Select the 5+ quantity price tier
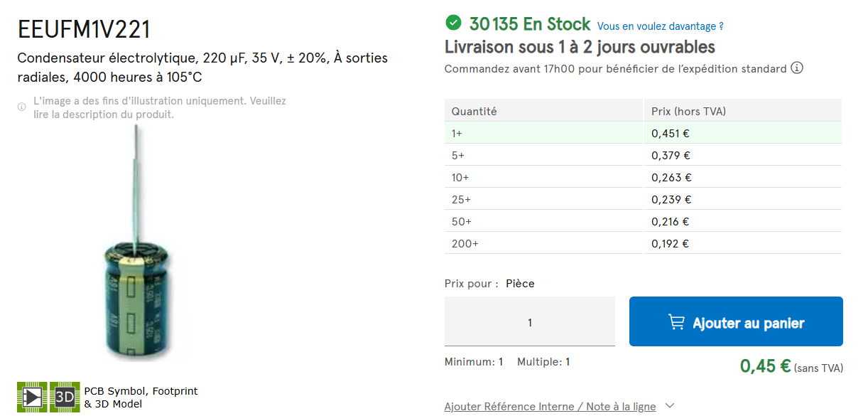This screenshot has height=416, width=868. [x=643, y=155]
